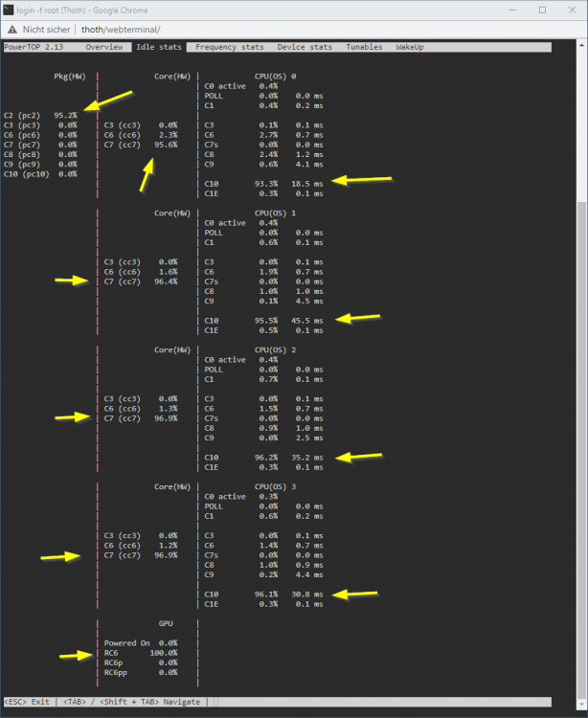Screen dimensions: 588x718
Task: Click the <TAB> / <Shift + TAB> Navigate hint
Action: coord(132,702)
